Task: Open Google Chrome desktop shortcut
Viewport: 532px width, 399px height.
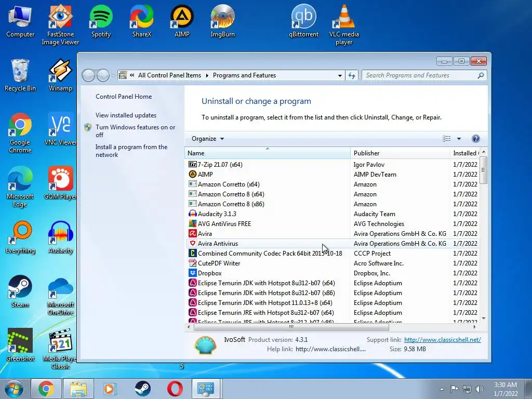Action: pyautogui.click(x=20, y=133)
